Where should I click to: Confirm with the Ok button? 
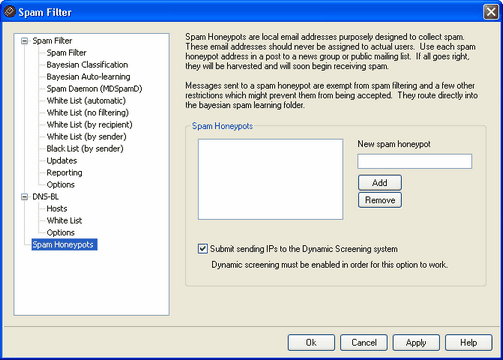click(x=311, y=343)
